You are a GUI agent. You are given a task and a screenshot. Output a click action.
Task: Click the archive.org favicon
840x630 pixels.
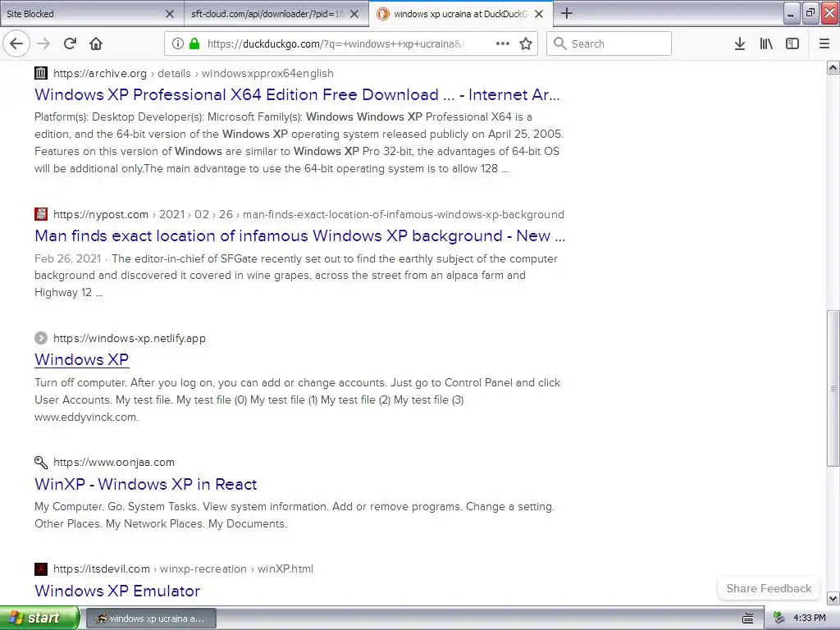[x=41, y=73]
